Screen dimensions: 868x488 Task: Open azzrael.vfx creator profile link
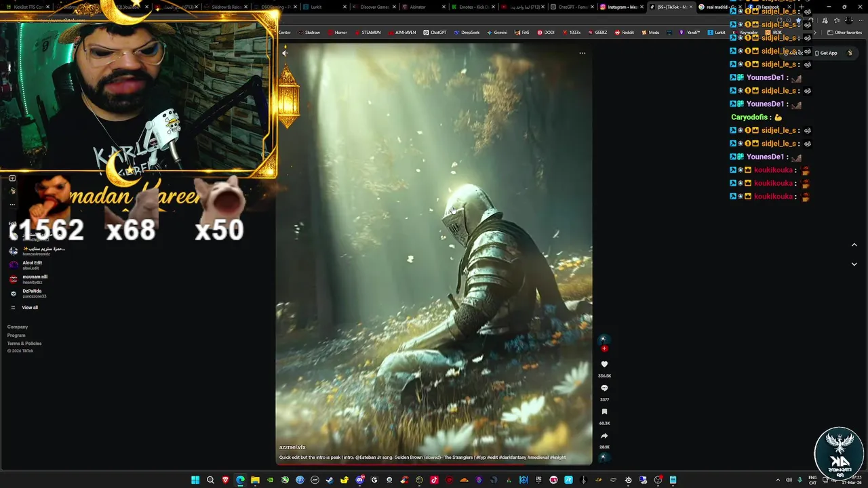tap(292, 447)
